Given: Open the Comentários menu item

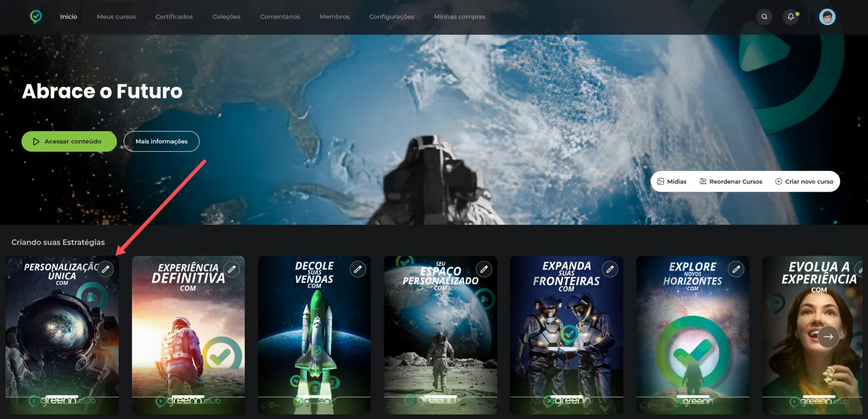Looking at the screenshot, I should click(280, 17).
